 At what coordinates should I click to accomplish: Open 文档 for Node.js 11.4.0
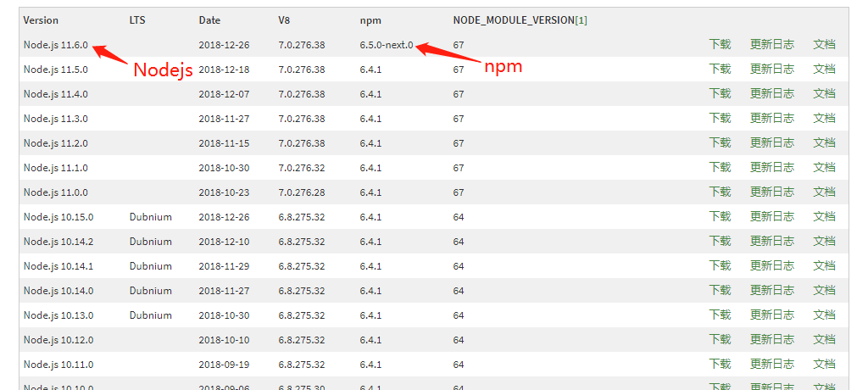coord(824,93)
